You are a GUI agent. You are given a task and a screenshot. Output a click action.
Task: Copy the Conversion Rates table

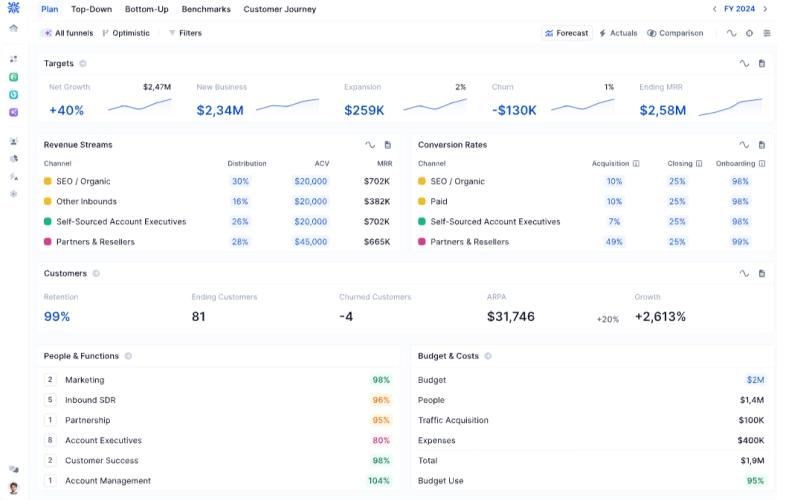(762, 145)
